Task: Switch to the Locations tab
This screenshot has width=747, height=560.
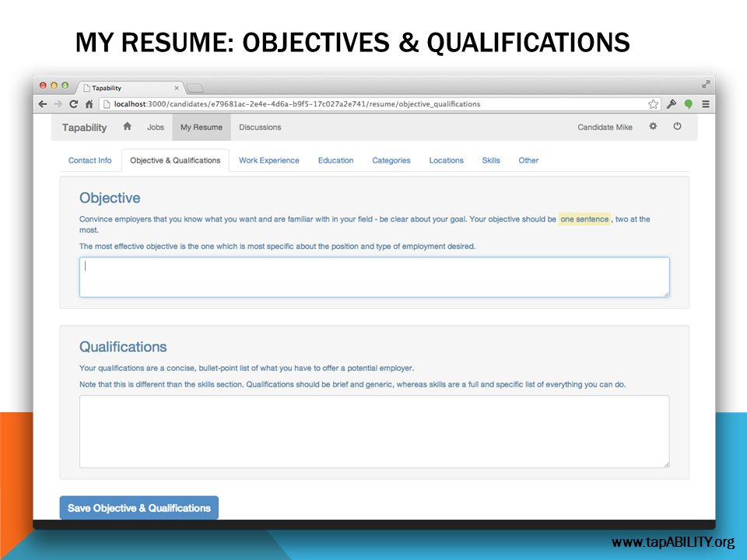Action: [447, 160]
